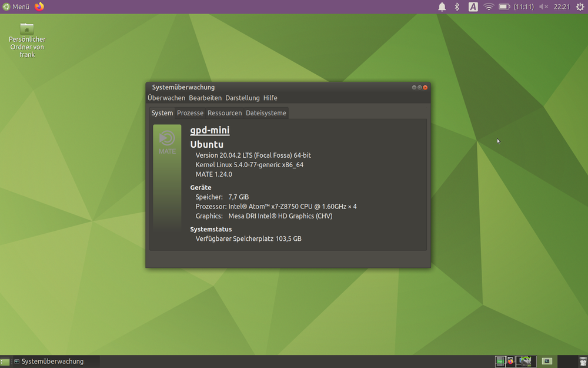This screenshot has width=588, height=368.
Task: Expand the Hilfe menu
Action: pyautogui.click(x=270, y=98)
